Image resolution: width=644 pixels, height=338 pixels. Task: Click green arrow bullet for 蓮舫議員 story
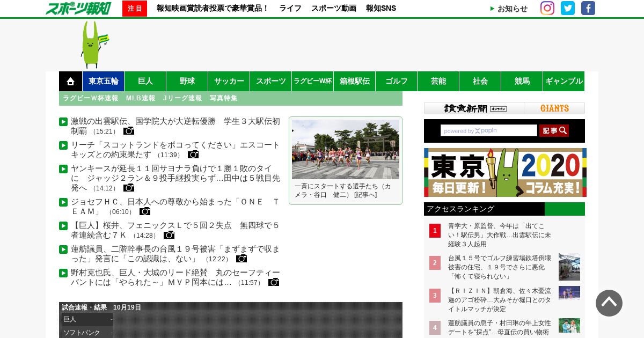point(63,249)
